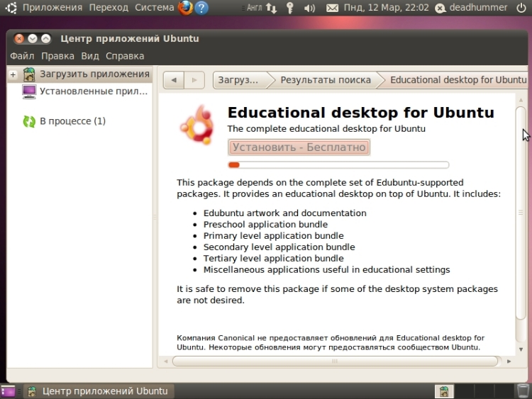Viewport: 532px width, 399px height.
Task: Click the power shutdown icon in panel
Action: point(521,8)
